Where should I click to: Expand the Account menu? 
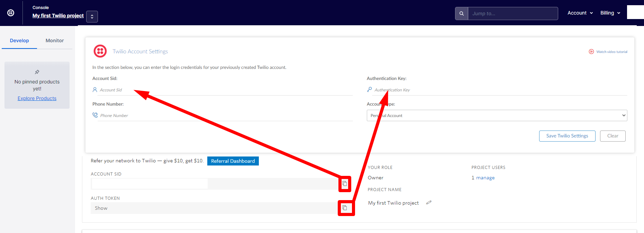click(x=580, y=13)
